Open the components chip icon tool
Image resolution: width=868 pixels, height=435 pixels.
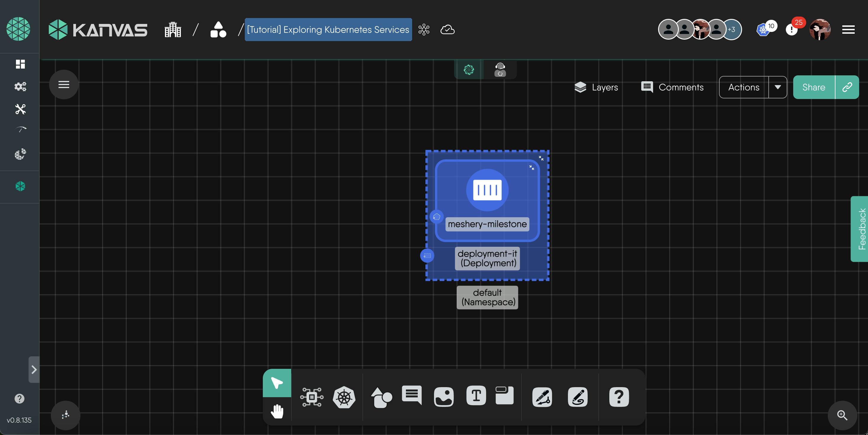point(312,397)
